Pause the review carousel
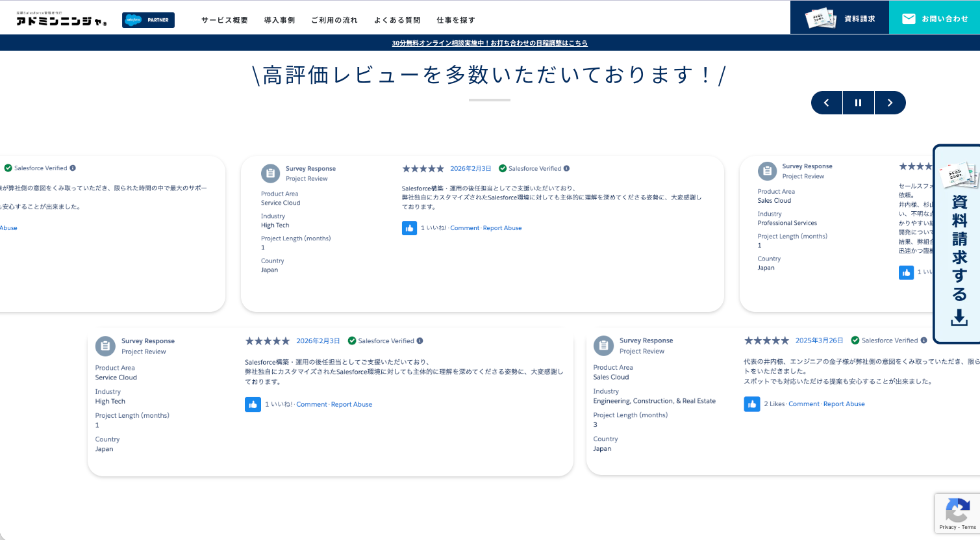The height and width of the screenshot is (540, 980). click(859, 103)
